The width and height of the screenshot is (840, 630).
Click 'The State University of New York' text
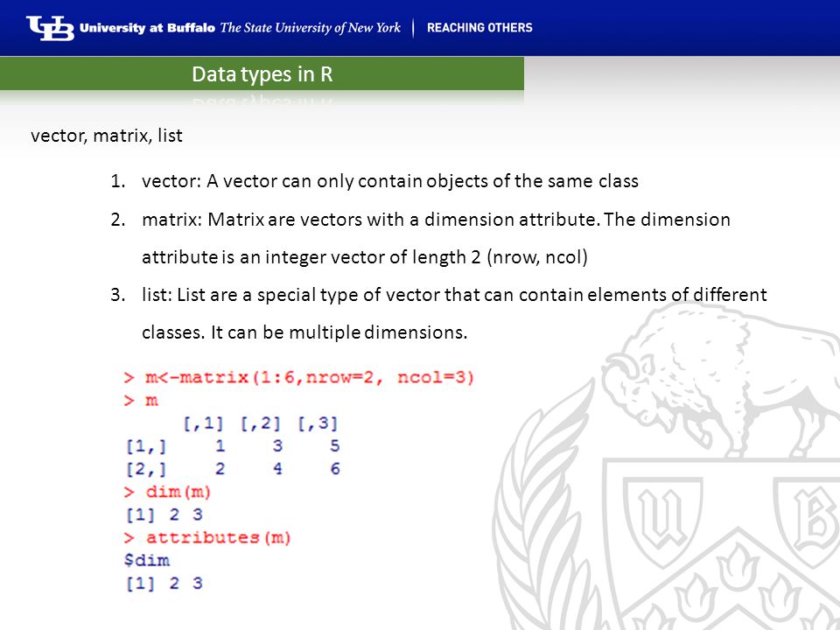pos(310,28)
